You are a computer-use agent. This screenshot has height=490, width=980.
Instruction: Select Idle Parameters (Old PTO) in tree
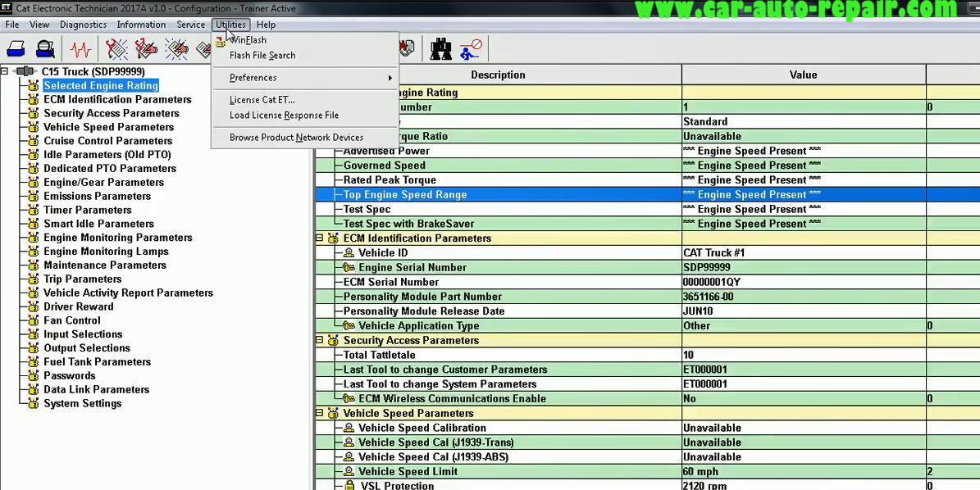107,155
